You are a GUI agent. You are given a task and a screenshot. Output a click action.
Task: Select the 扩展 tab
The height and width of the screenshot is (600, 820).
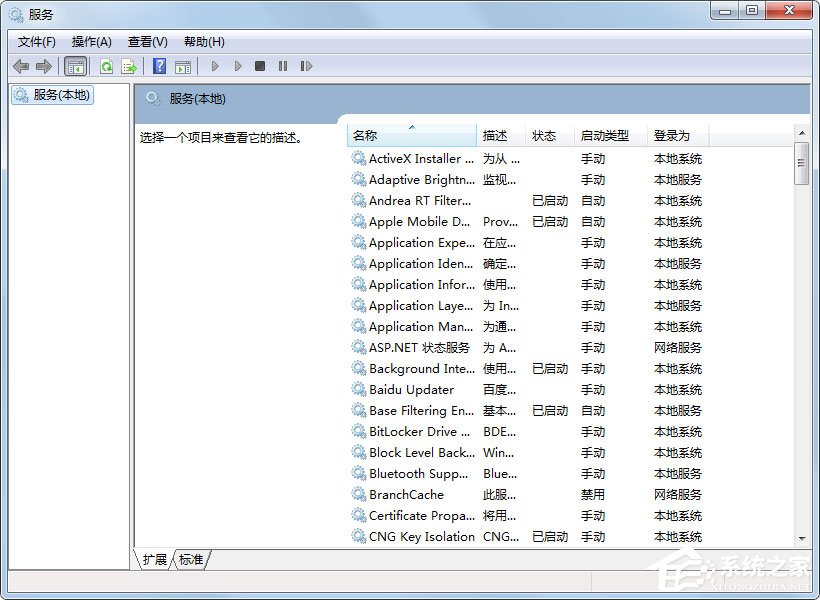click(x=154, y=560)
